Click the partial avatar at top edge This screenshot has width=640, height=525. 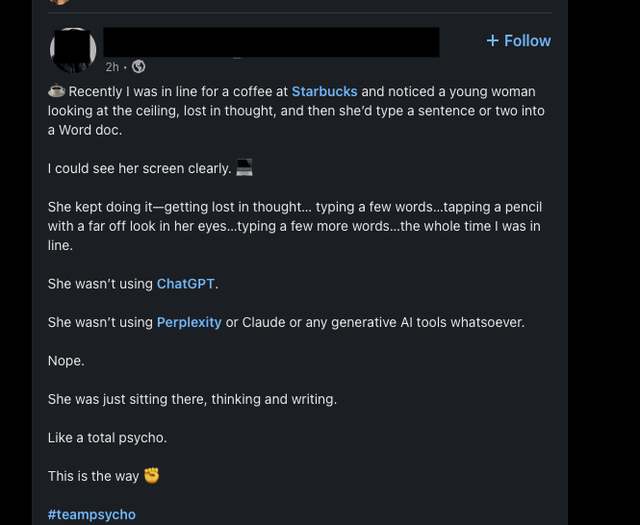(x=60, y=2)
